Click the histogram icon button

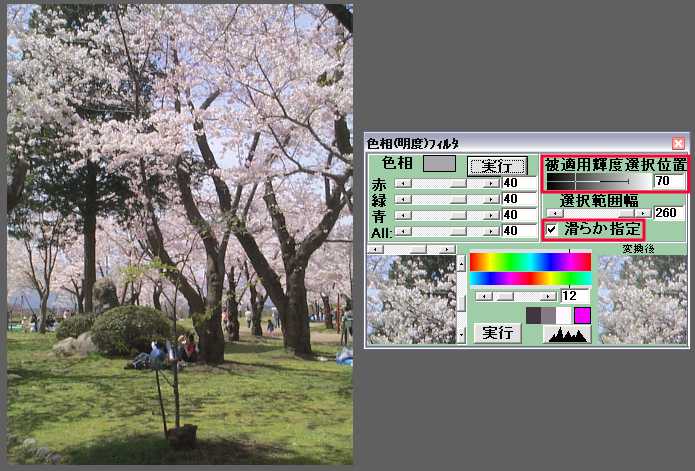pos(567,333)
